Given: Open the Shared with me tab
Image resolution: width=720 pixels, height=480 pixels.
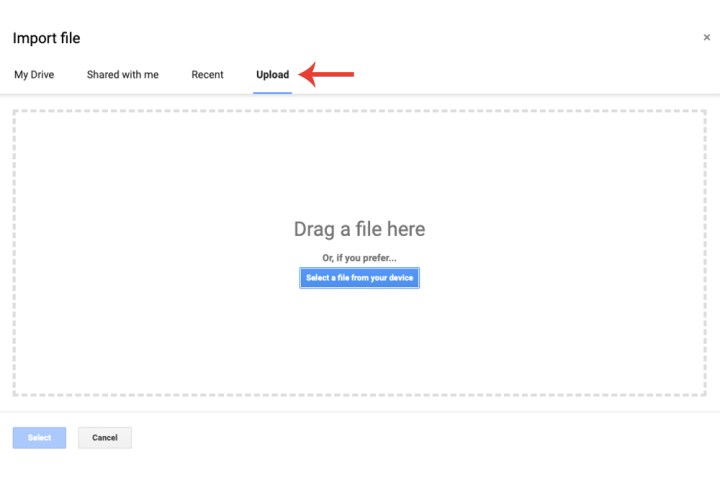Looking at the screenshot, I should coord(123,74).
